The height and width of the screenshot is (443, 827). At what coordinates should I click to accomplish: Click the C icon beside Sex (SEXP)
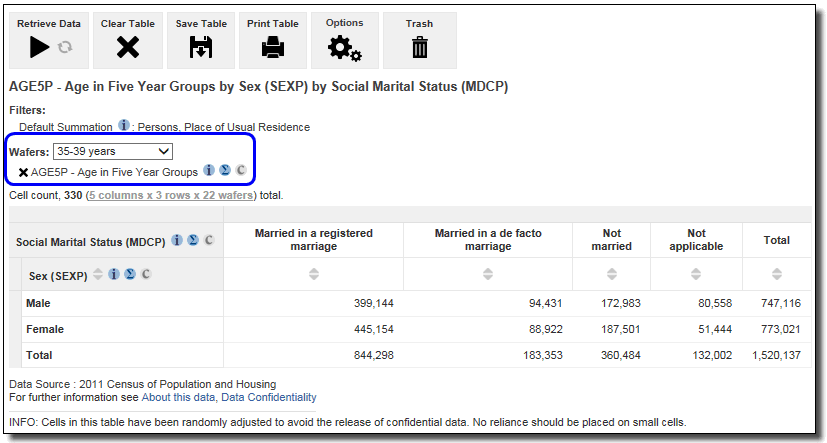(146, 274)
